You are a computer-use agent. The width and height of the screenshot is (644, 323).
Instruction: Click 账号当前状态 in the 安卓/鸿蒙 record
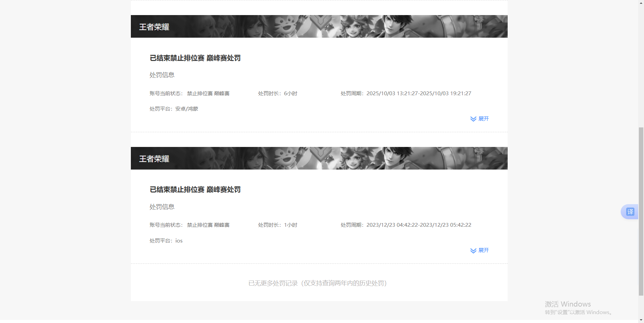pyautogui.click(x=189, y=94)
